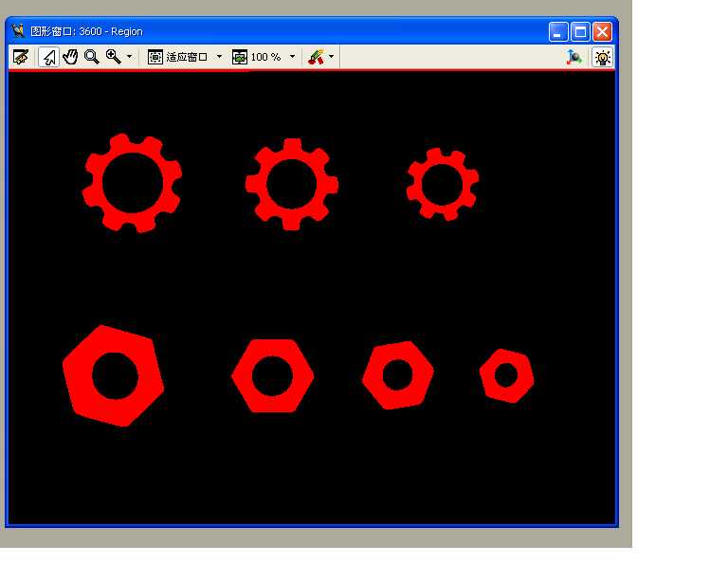This screenshot has height=582, width=728.
Task: Click the 100 % zoom value
Action: [x=265, y=57]
